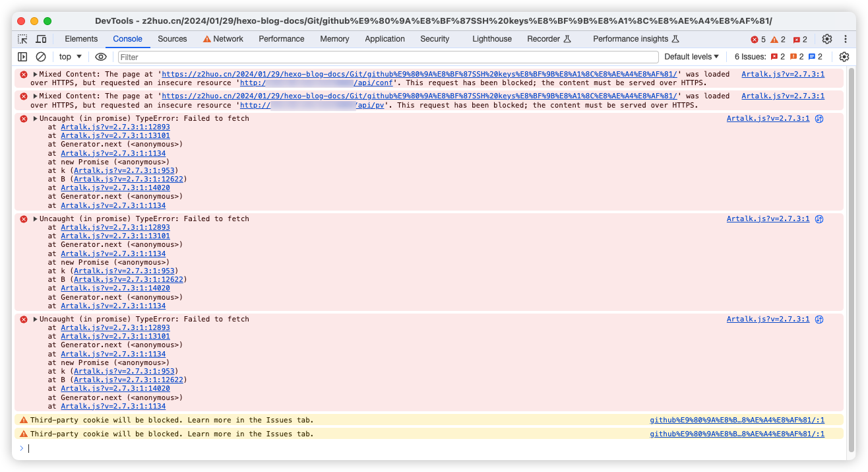Switch to the Elements tab

pos(81,39)
